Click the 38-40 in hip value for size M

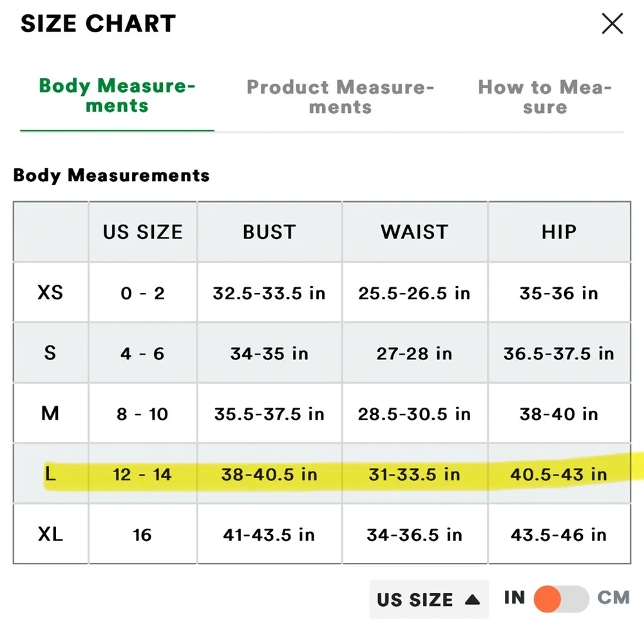click(559, 413)
